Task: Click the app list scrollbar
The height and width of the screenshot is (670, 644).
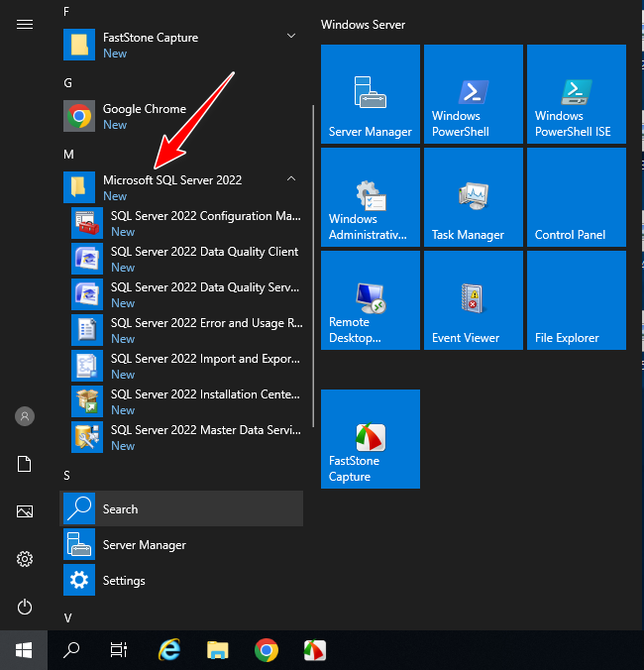Action: (x=313, y=266)
